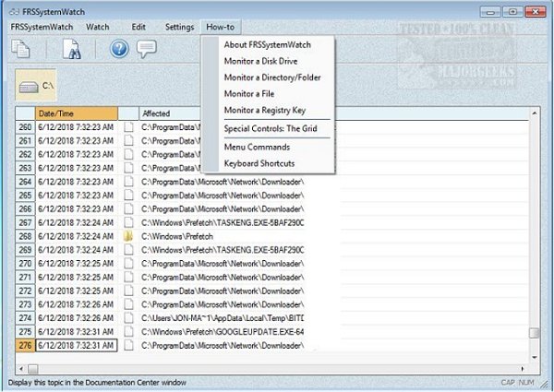The width and height of the screenshot is (554, 392).
Task: Click the horizontal scrollbar right arrow
Action: (523, 369)
